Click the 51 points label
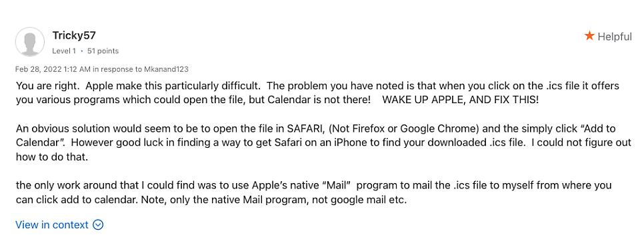 pos(103,51)
